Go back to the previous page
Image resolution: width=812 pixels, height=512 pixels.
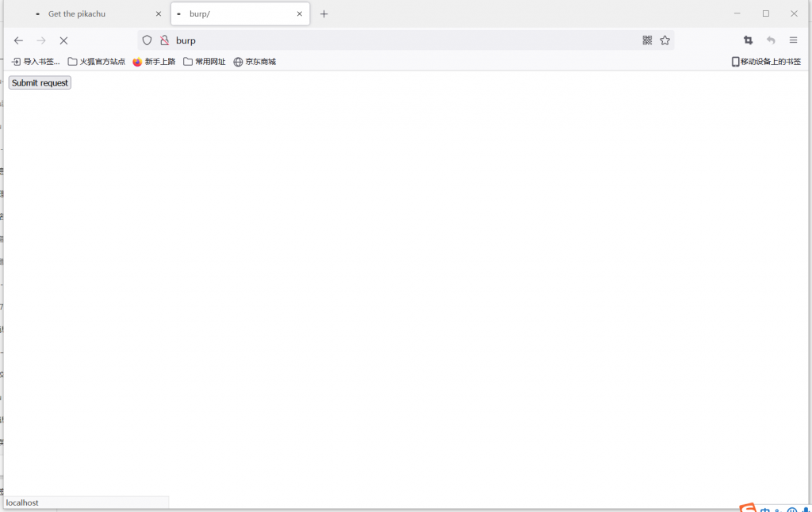pos(19,40)
